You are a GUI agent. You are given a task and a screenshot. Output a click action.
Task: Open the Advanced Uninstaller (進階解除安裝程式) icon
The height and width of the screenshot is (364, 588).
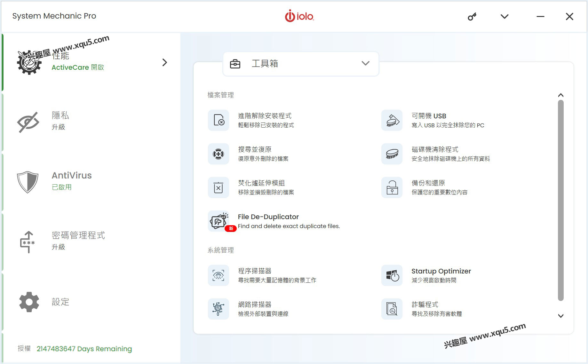(x=219, y=120)
